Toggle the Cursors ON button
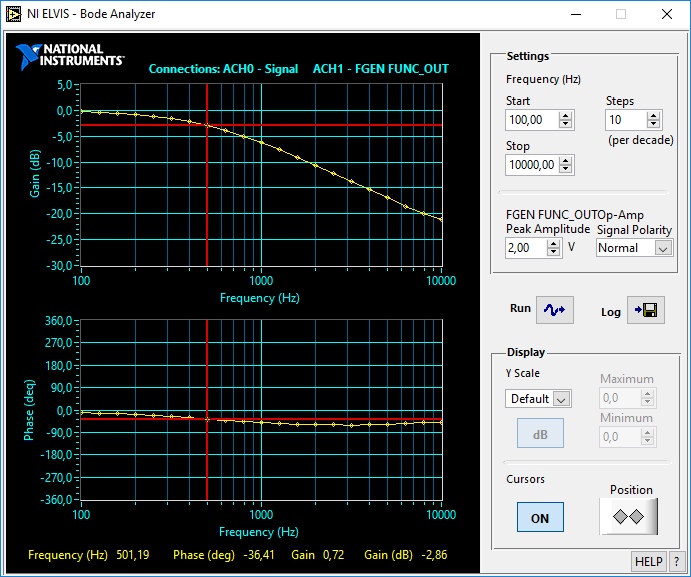The width and height of the screenshot is (691, 577). coord(540,517)
